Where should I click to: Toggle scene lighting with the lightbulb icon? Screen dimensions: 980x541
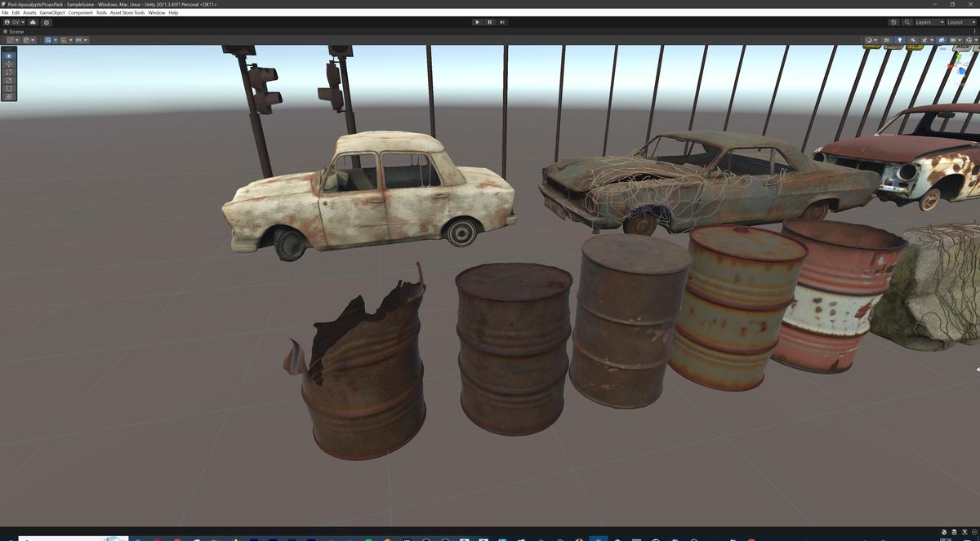[x=900, y=39]
